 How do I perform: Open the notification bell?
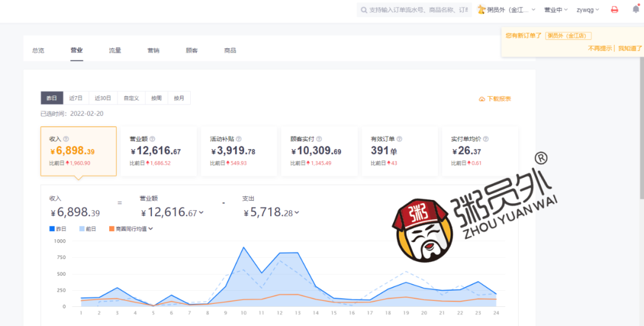[636, 9]
